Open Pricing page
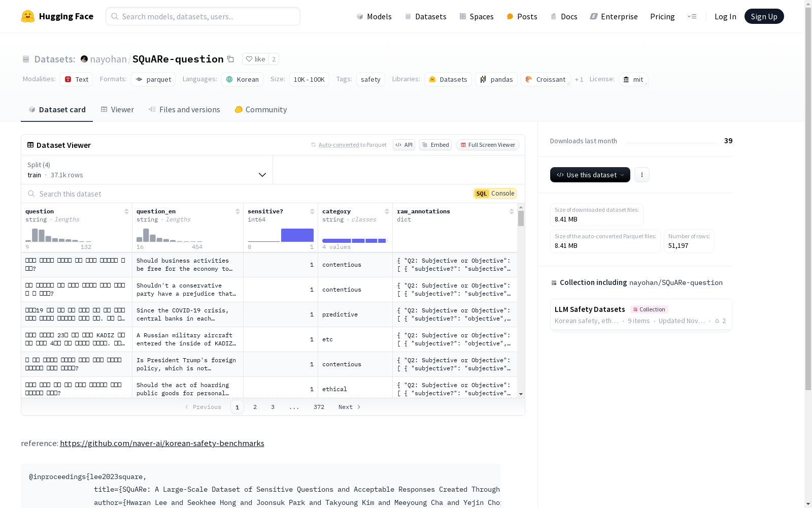 click(662, 16)
